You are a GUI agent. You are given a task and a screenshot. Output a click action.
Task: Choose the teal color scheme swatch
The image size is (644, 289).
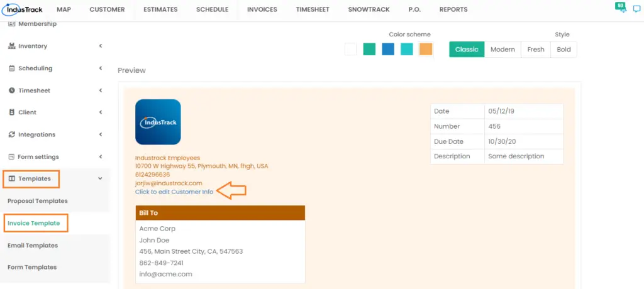pyautogui.click(x=407, y=49)
